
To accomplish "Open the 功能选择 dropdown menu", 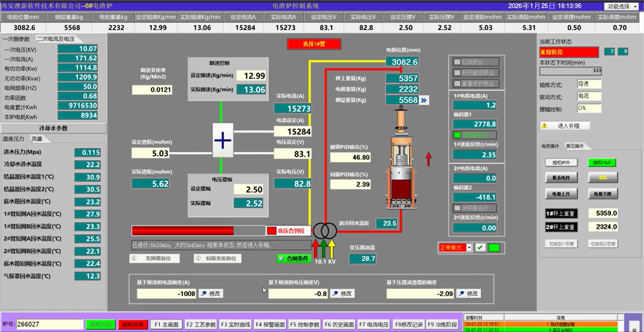I will (x=622, y=7).
